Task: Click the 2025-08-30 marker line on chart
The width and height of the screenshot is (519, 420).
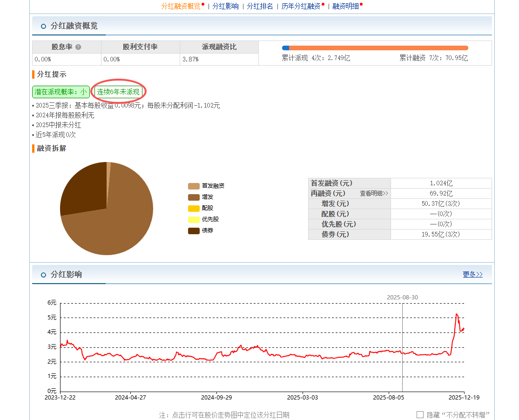Action: (x=403, y=347)
